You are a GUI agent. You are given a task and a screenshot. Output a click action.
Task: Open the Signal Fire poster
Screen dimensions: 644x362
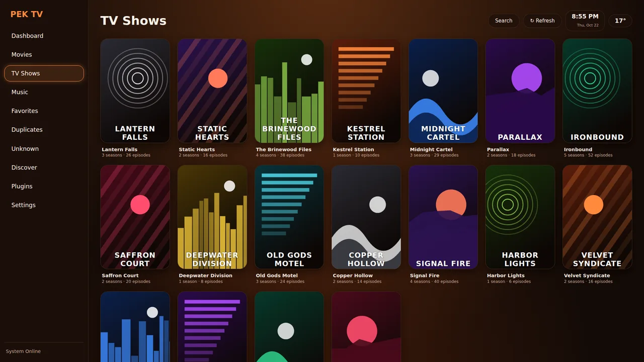pos(443,217)
